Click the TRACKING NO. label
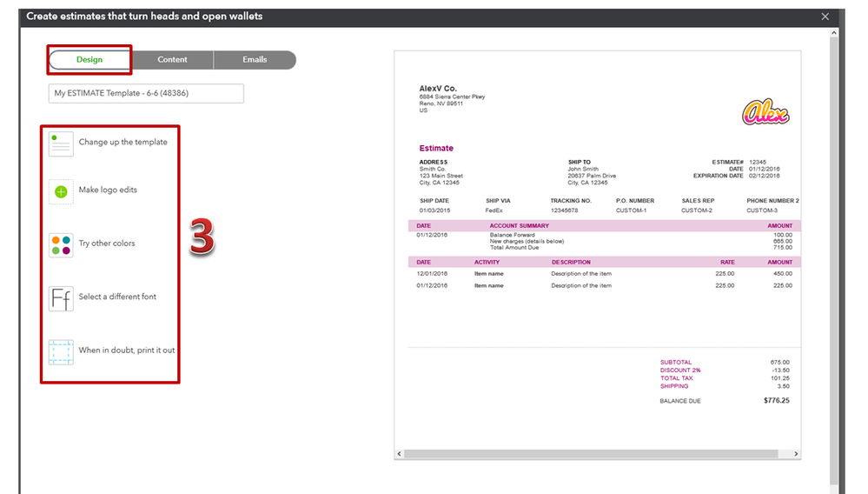This screenshot has width=868, height=494. click(571, 201)
